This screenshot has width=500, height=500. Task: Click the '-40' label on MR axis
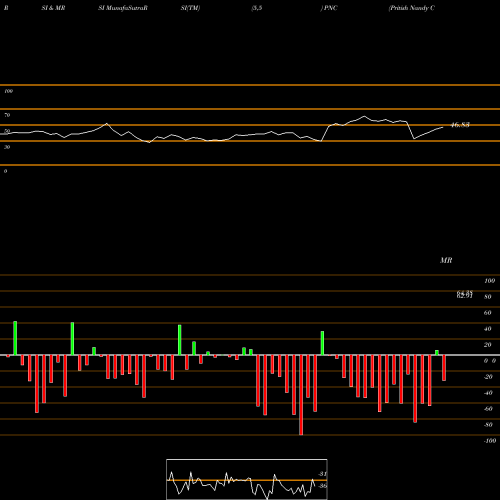488,393
